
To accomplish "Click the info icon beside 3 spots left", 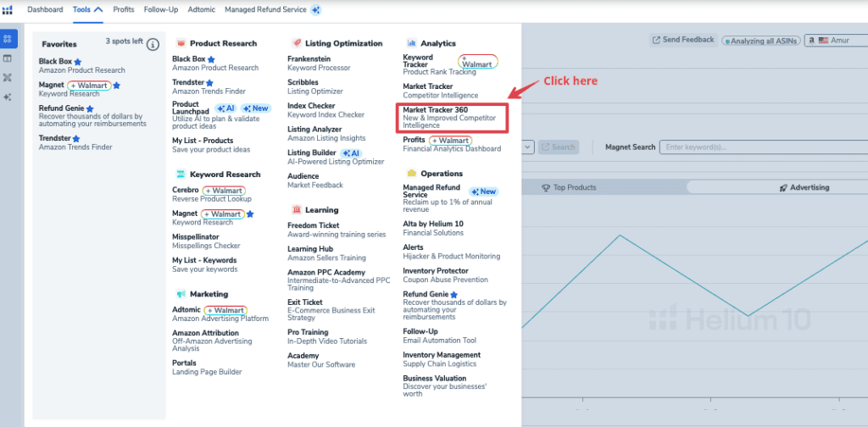I will [x=153, y=44].
